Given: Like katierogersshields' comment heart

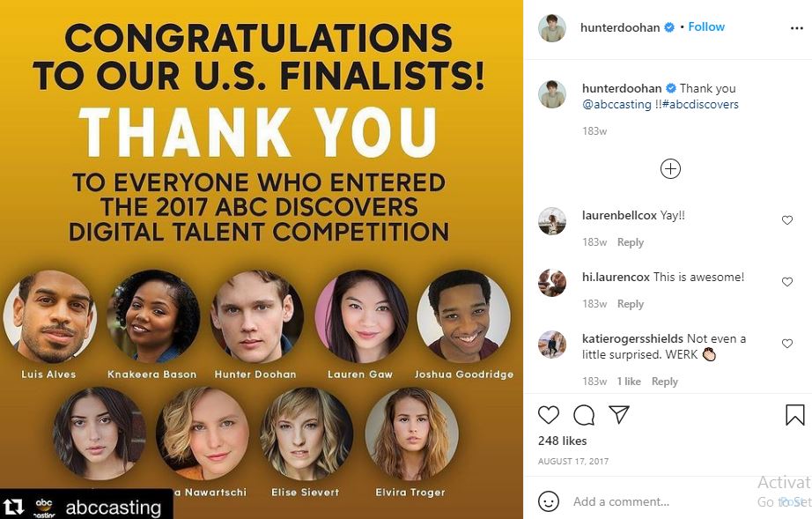Looking at the screenshot, I should coord(787,344).
